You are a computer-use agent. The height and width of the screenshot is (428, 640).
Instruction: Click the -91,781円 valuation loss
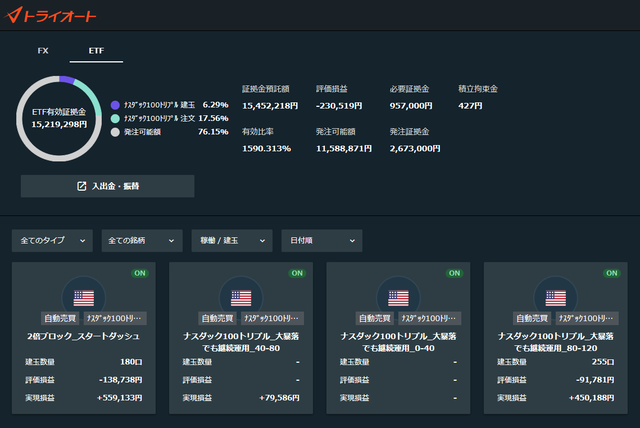pos(595,380)
